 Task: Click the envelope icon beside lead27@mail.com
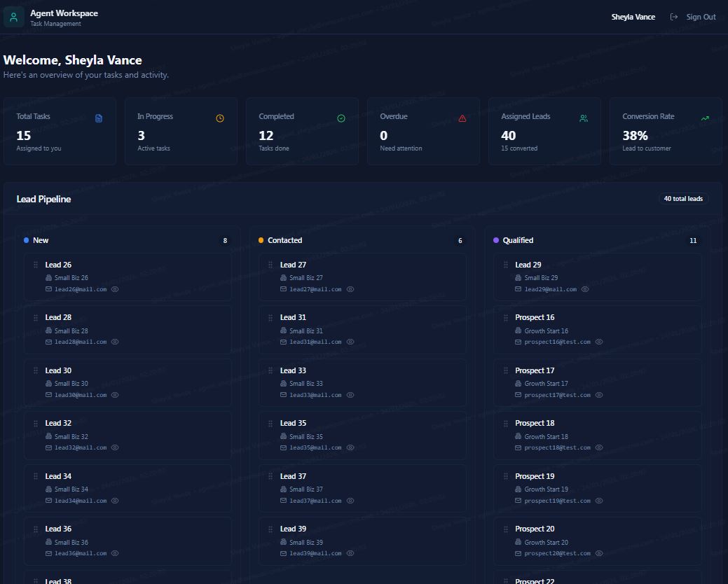coord(284,288)
